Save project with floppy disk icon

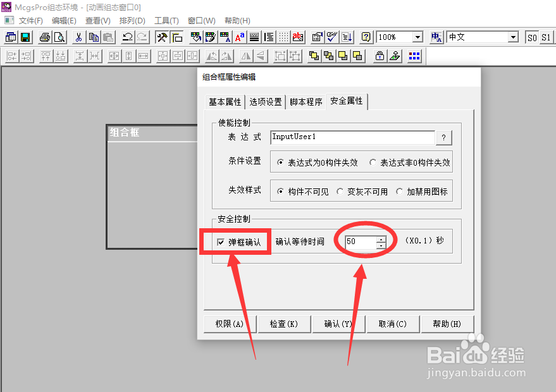point(25,37)
